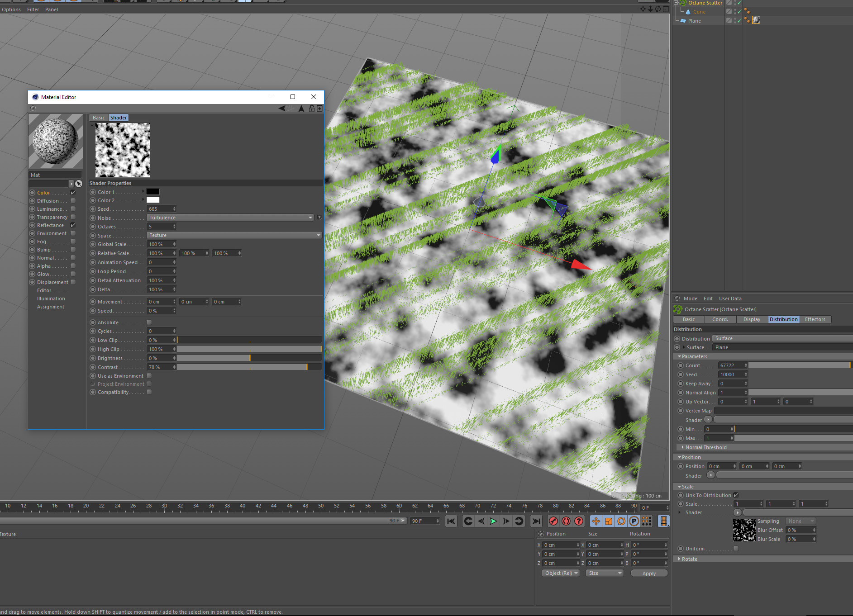Screen dimensions: 853x616
Task: Click the Record Active Objects key button
Action: tap(553, 521)
